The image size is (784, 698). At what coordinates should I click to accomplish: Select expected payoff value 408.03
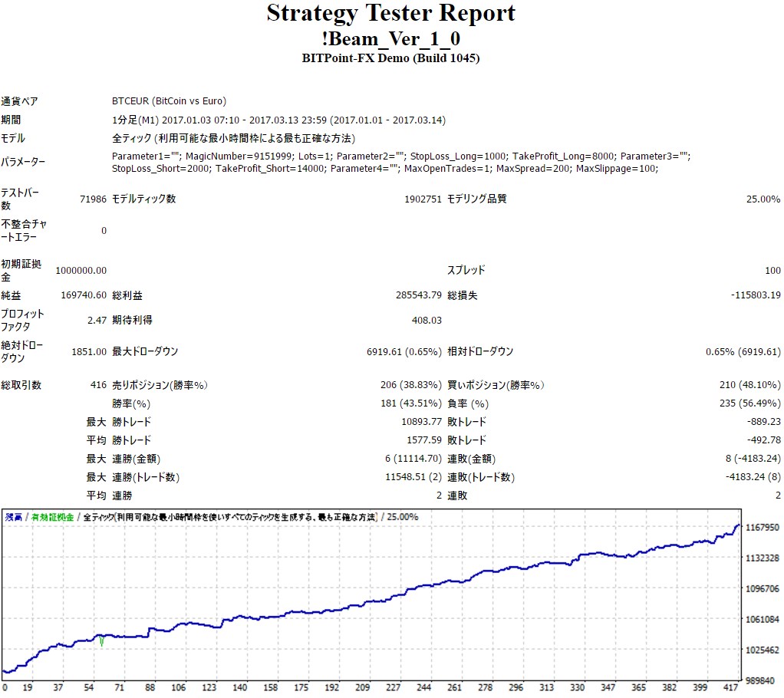427,320
